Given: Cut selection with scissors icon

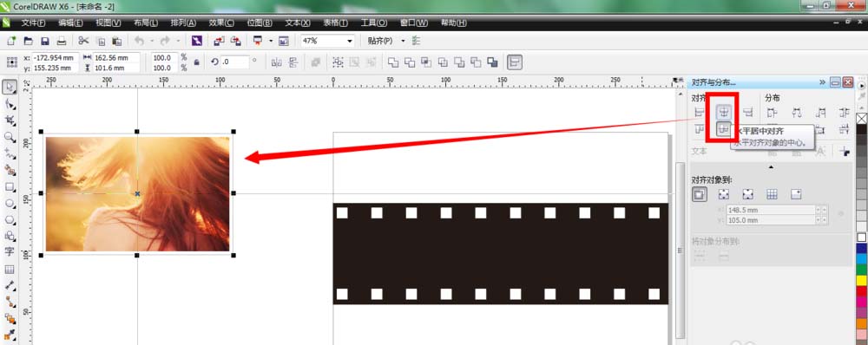Looking at the screenshot, I should pyautogui.click(x=83, y=41).
